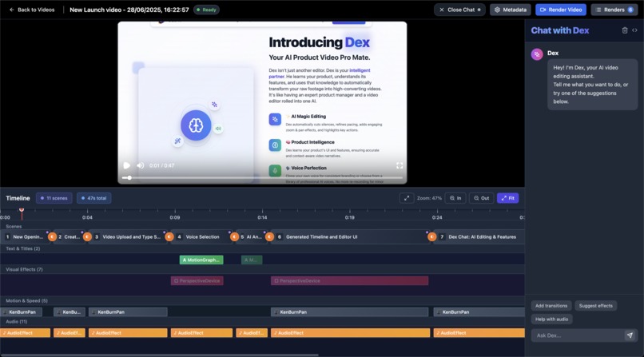Play the video preview
Viewport: 644px width, 357px height.
pyautogui.click(x=126, y=165)
